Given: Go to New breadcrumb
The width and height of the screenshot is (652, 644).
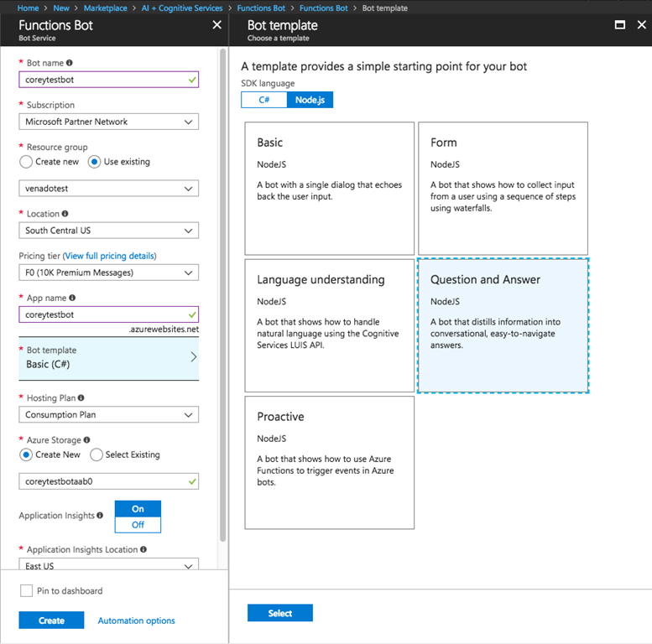Looking at the screenshot, I should click(61, 8).
